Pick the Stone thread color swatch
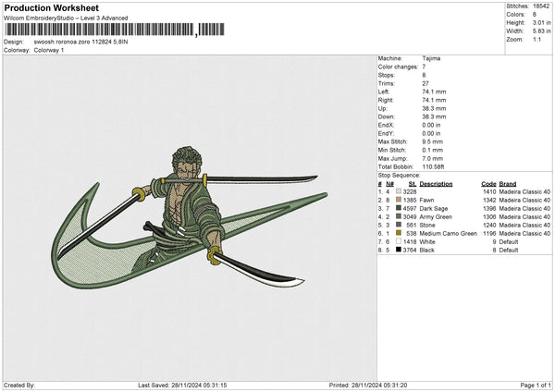Image resolution: width=555 pixels, height=392 pixels. click(398, 225)
